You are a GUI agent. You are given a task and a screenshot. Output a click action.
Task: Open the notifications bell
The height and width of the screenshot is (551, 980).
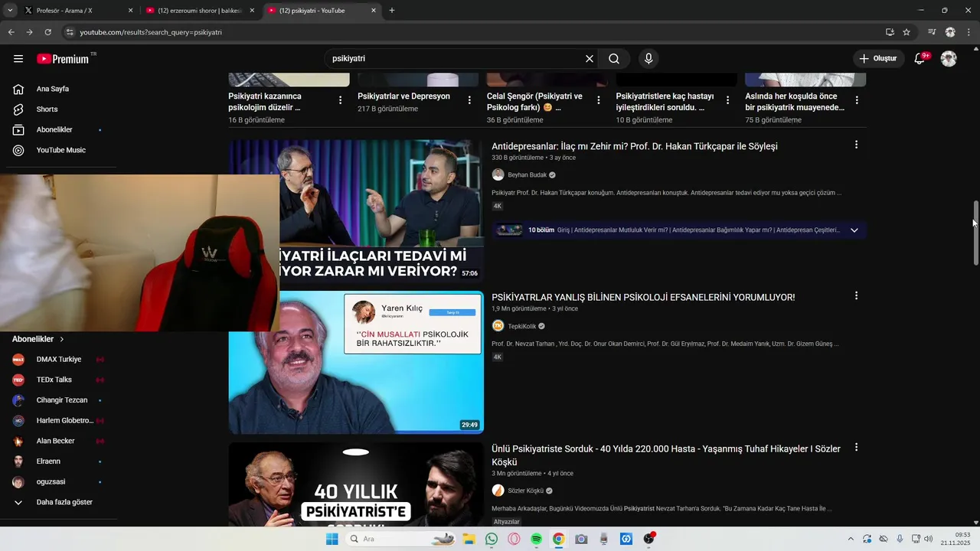pyautogui.click(x=921, y=59)
